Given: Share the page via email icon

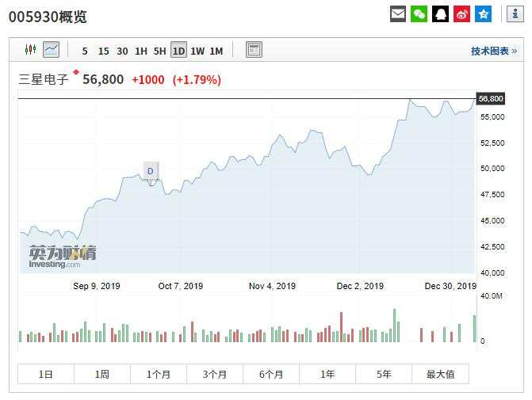Looking at the screenshot, I should coord(398,14).
